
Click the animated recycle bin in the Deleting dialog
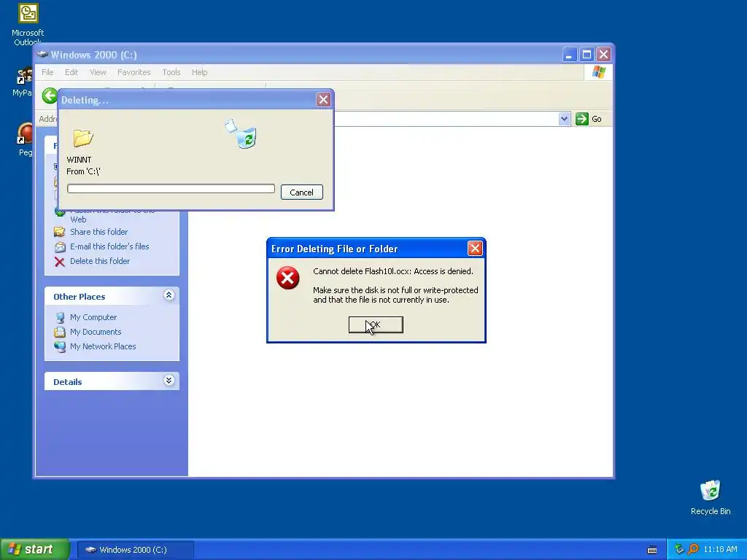coord(241,134)
